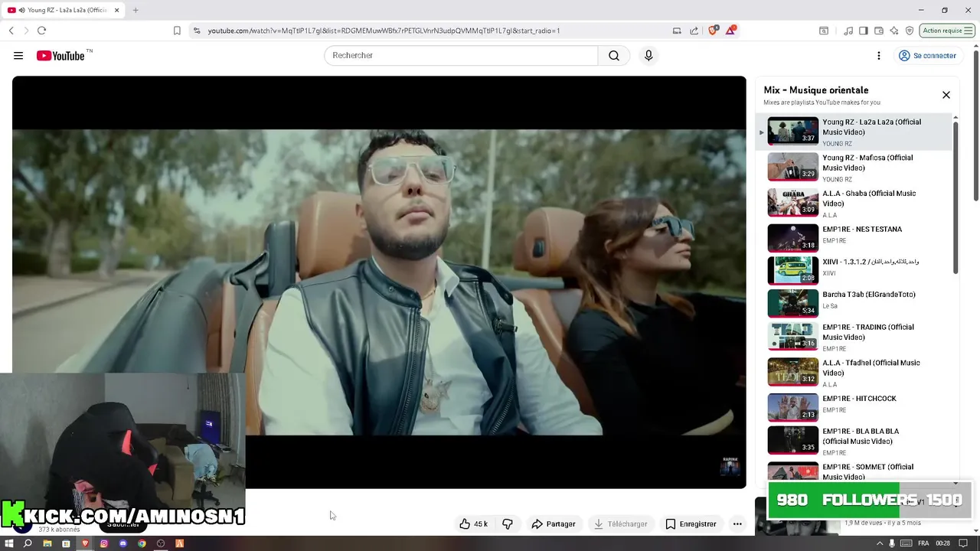Open taskbar search magnifier
This screenshot has height=551, width=980.
click(x=28, y=543)
